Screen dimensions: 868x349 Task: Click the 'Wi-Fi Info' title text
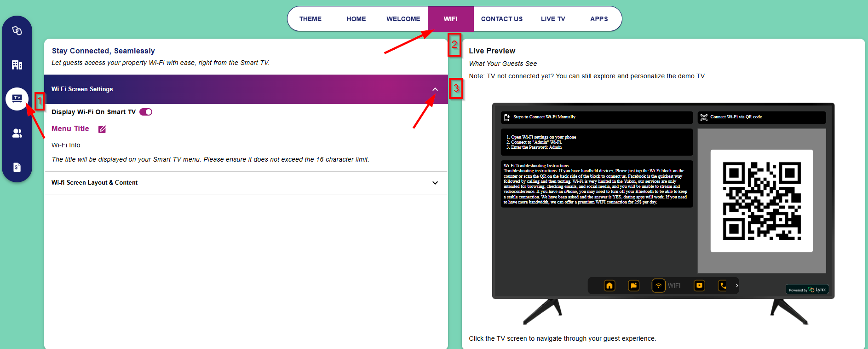66,145
